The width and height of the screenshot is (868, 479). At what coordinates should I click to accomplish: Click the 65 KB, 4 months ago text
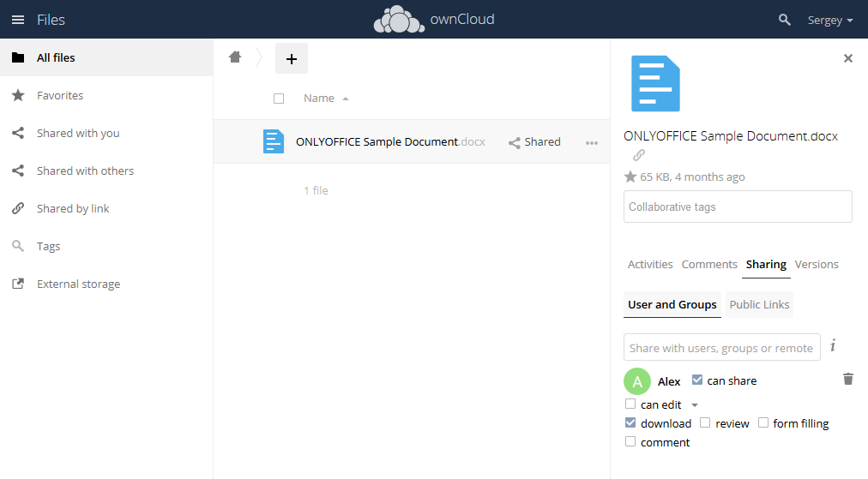(x=692, y=177)
